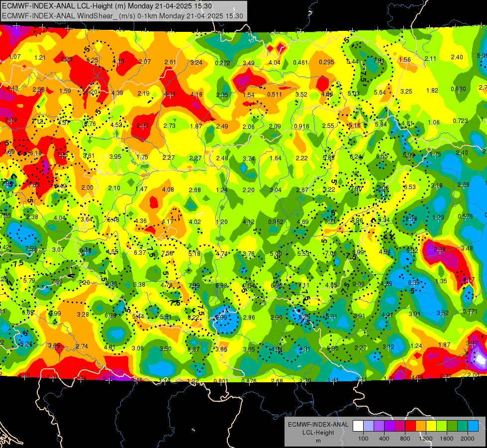487x448 pixels.
Task: Click the 2.61 wind shear value
Action: [170, 62]
